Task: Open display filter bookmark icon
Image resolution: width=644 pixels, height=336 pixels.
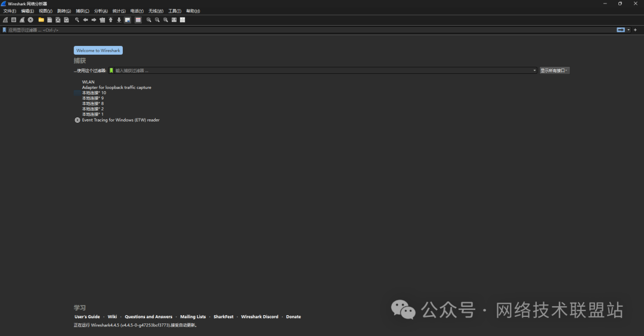Action: pos(4,30)
